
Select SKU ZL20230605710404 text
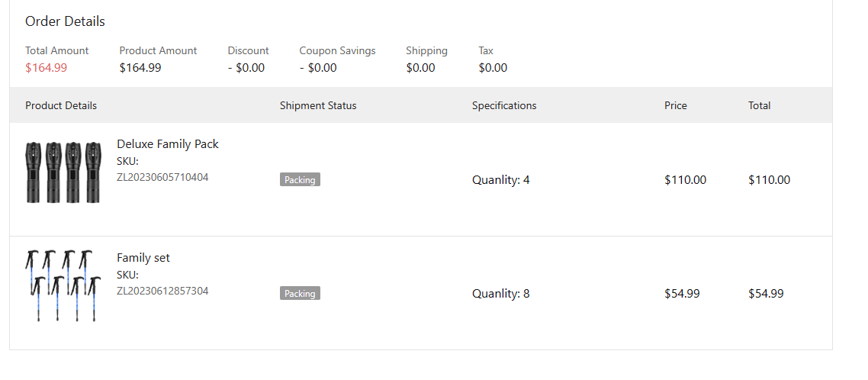(x=162, y=177)
